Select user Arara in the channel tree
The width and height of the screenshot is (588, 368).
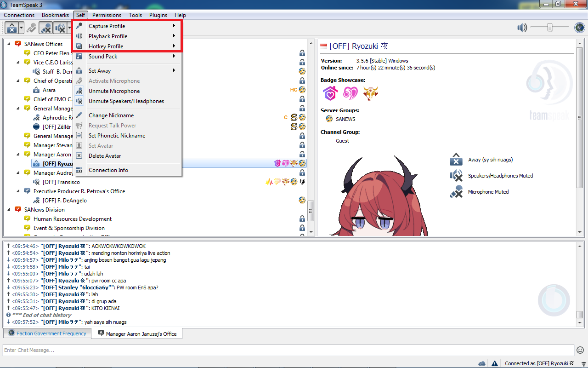pyautogui.click(x=49, y=90)
